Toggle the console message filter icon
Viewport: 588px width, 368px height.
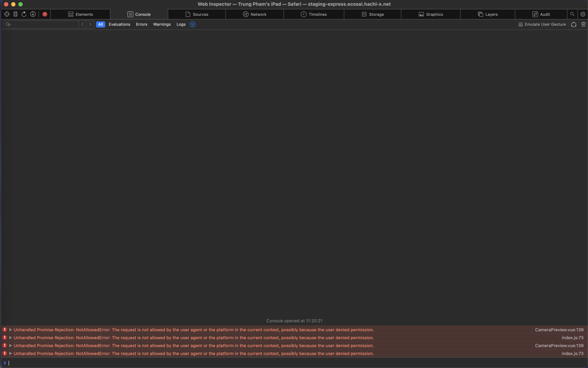click(192, 24)
